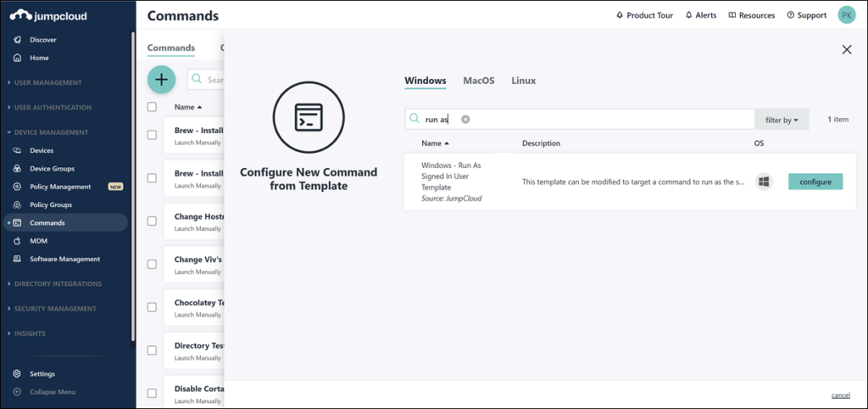Switch to the MacOS tab

pyautogui.click(x=478, y=81)
